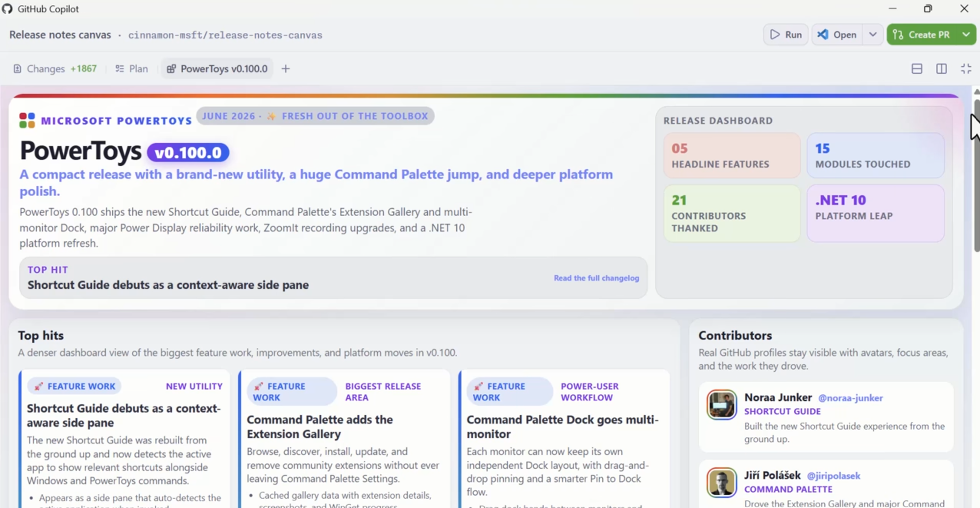This screenshot has width=980, height=508.
Task: Click the Microsoft PowerToys four-color logo
Action: point(27,120)
